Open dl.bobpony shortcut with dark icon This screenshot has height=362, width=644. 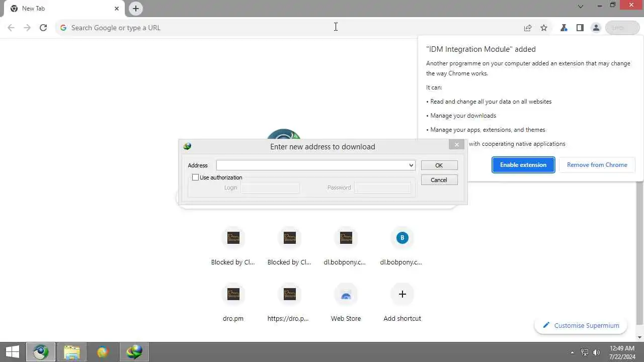346,246
